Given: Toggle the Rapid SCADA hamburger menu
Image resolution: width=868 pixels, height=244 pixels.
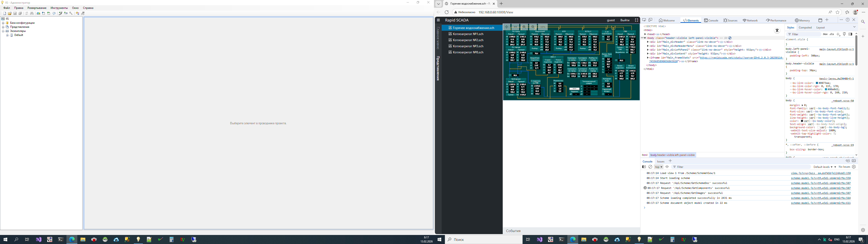Looking at the screenshot, I should [x=438, y=20].
